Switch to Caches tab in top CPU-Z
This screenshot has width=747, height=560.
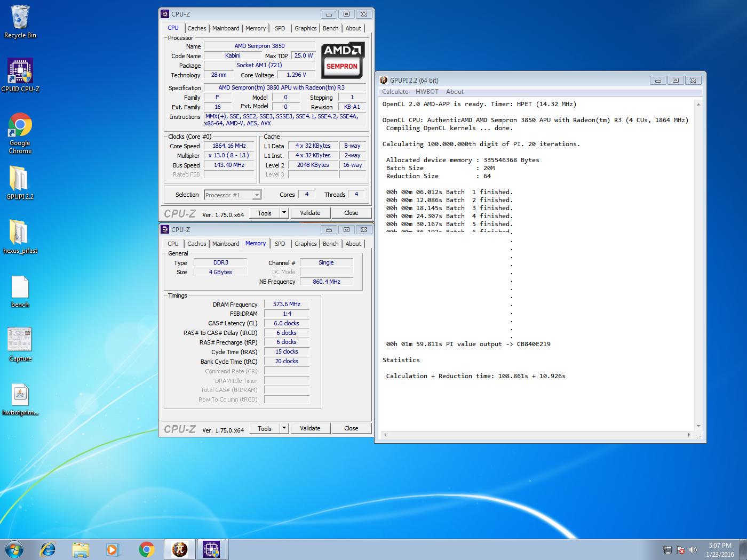pyautogui.click(x=196, y=28)
